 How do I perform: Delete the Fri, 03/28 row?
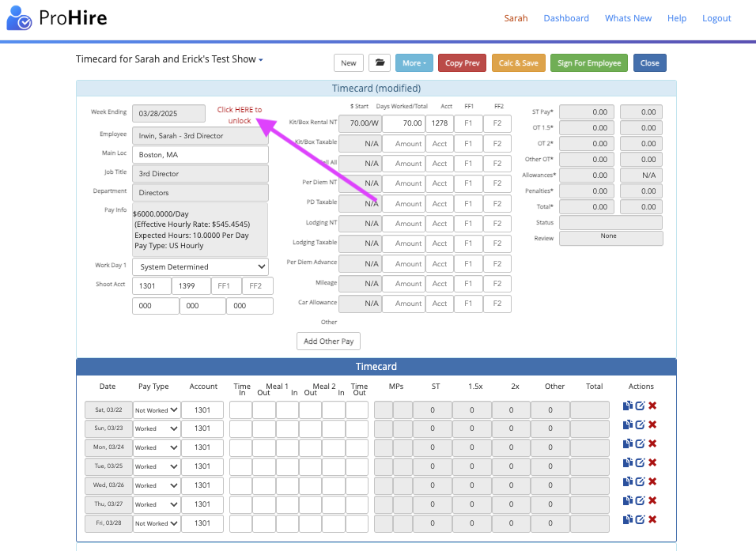pos(652,519)
